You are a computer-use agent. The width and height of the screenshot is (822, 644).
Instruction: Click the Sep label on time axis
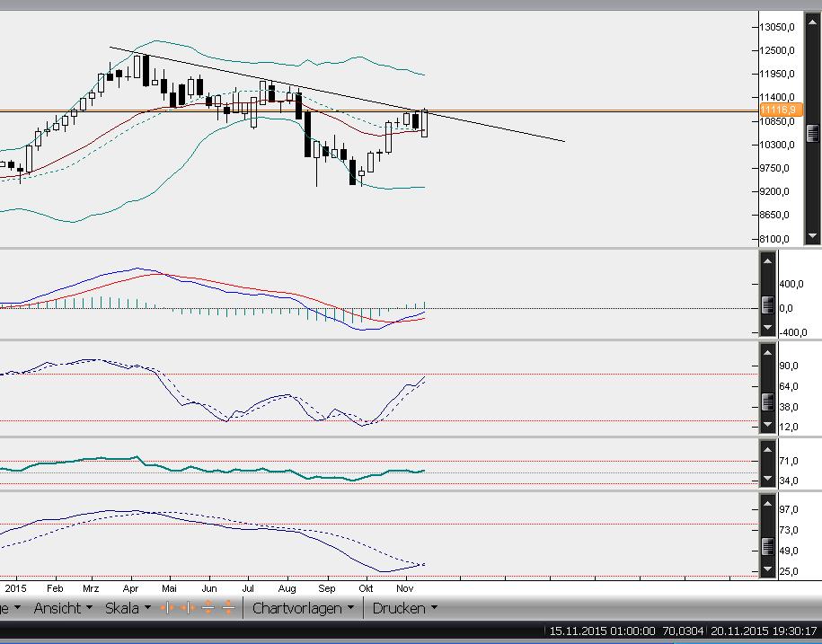pos(327,588)
